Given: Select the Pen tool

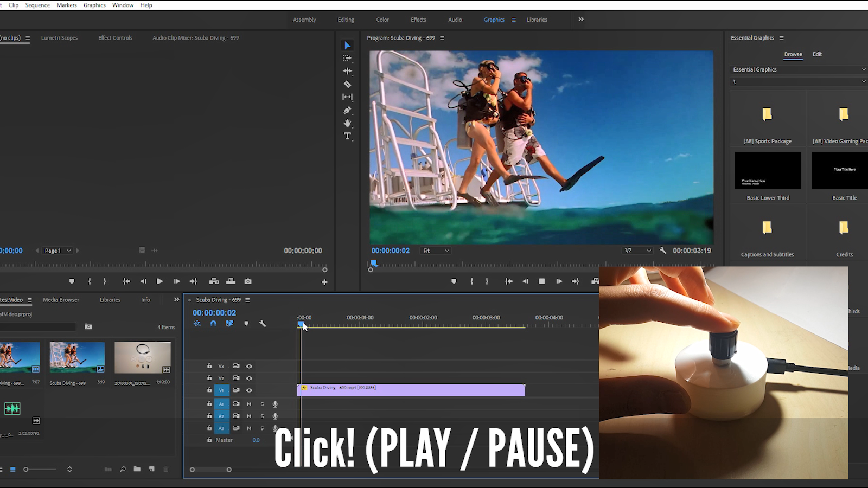Looking at the screenshot, I should (x=347, y=110).
